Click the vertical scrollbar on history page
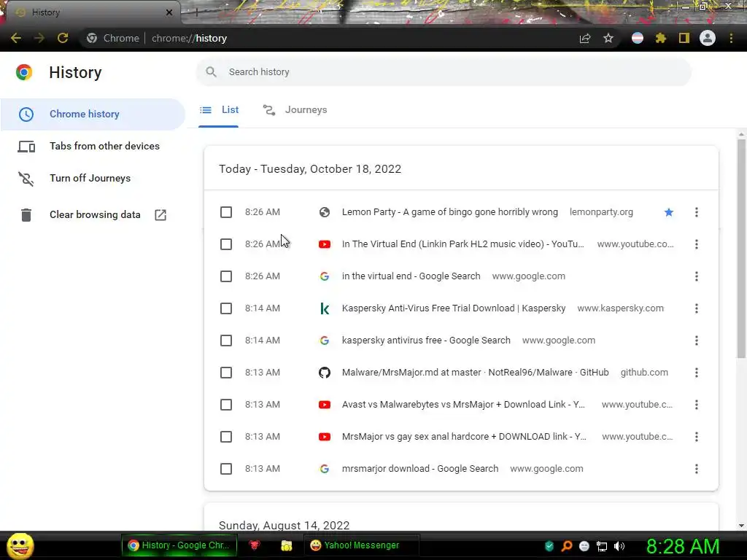The width and height of the screenshot is (747, 560). click(x=741, y=248)
